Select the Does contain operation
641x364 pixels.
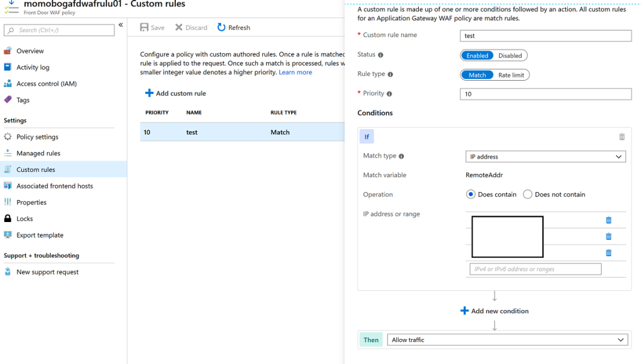pyautogui.click(x=471, y=195)
